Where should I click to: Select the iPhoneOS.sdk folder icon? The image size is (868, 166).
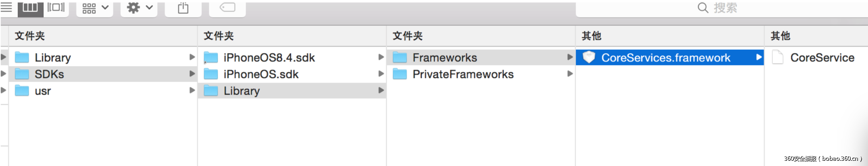211,74
